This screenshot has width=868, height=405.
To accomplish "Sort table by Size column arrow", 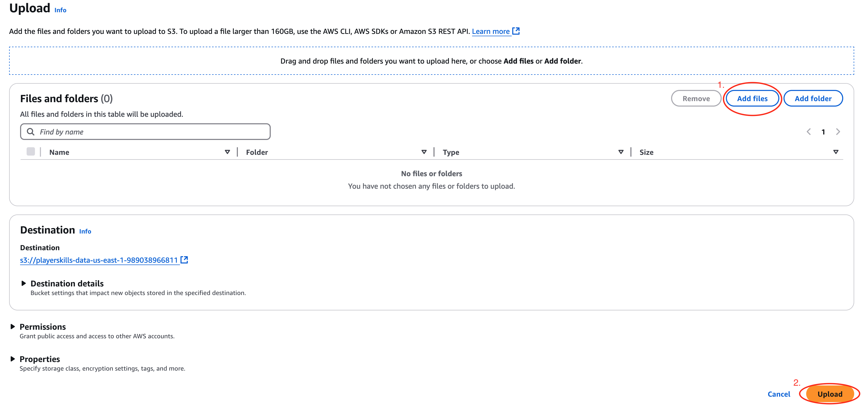I will pyautogui.click(x=836, y=152).
